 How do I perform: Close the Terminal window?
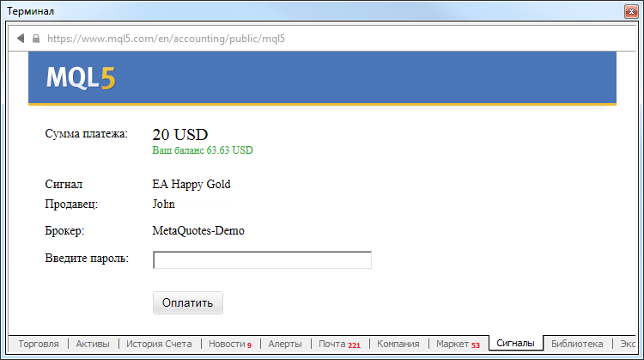click(x=631, y=11)
